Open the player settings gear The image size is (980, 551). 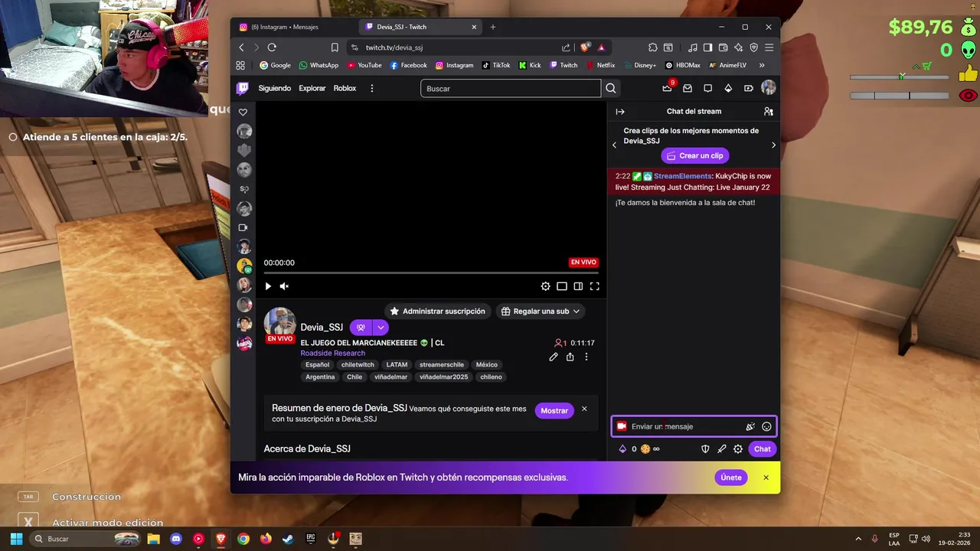545,286
